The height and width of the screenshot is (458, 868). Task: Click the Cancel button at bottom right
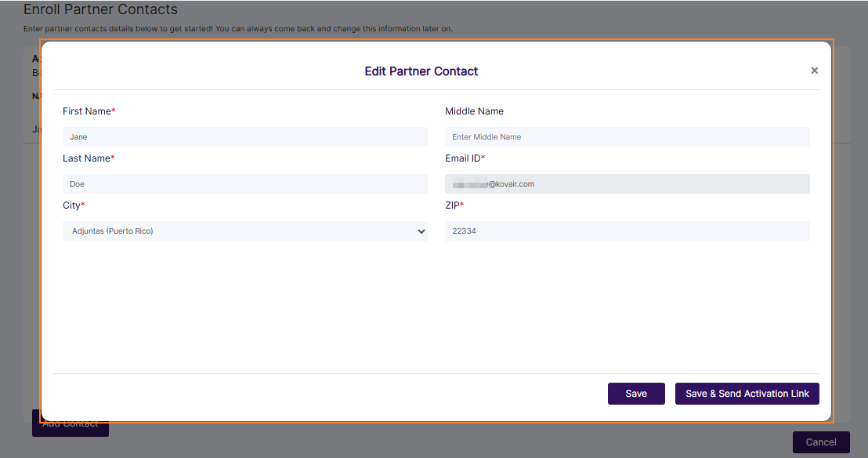[821, 442]
